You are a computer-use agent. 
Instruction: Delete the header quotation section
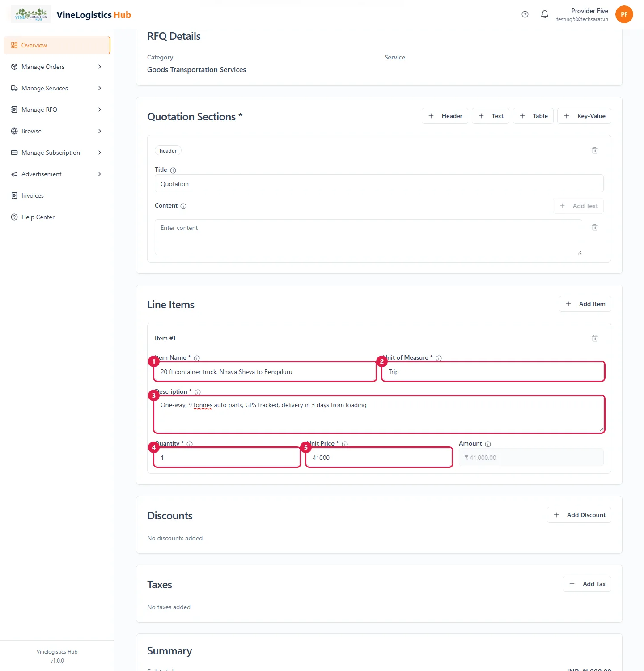click(595, 150)
